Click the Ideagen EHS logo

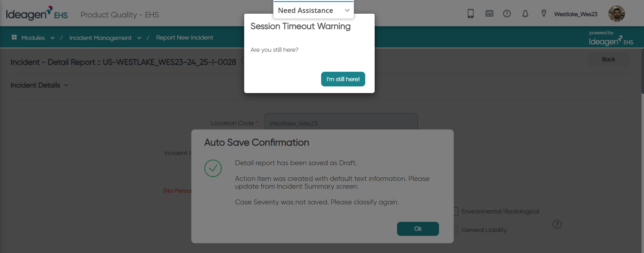coord(37,13)
